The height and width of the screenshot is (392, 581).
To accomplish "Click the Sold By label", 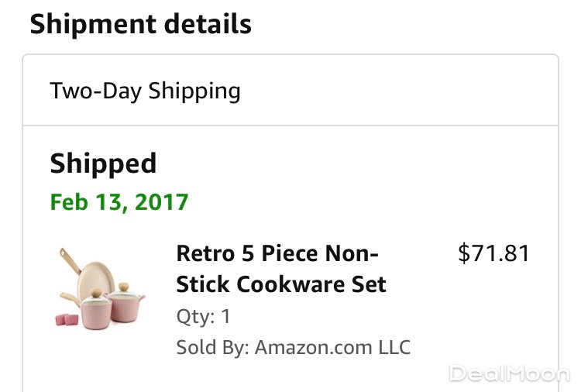I will 209,346.
